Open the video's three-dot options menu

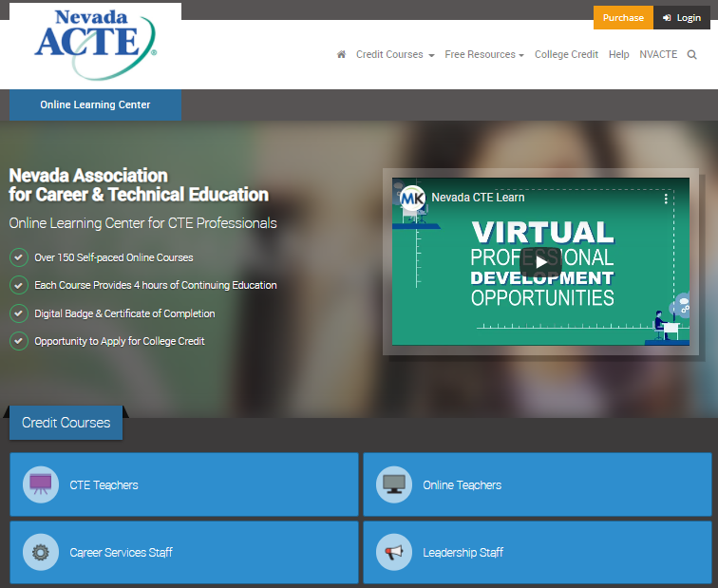(x=666, y=199)
